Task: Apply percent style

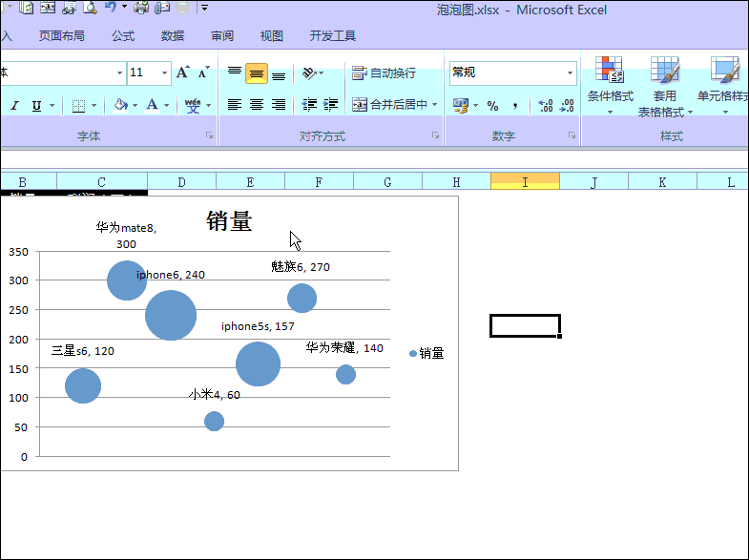Action: tap(492, 106)
